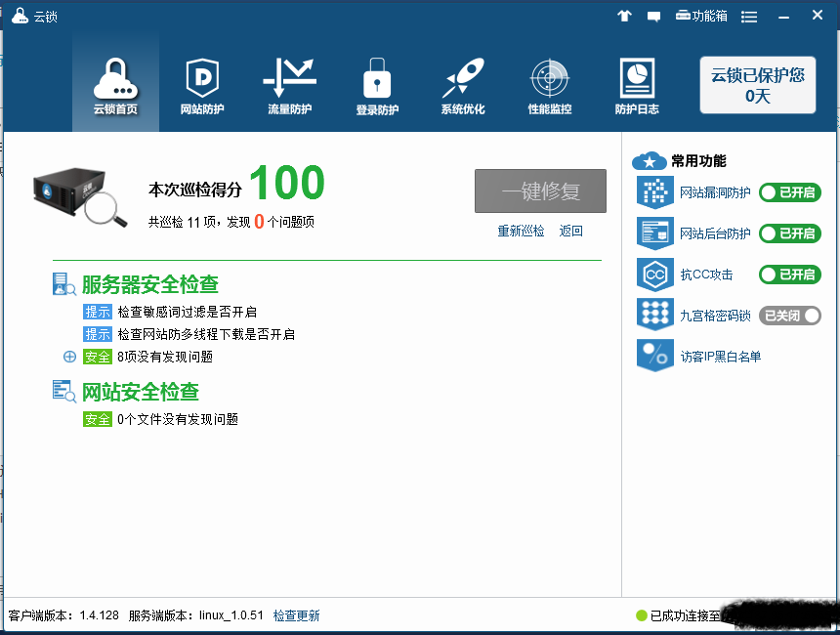Open the 防护日志 report tab
Image resolution: width=840 pixels, height=635 pixels.
(x=637, y=86)
